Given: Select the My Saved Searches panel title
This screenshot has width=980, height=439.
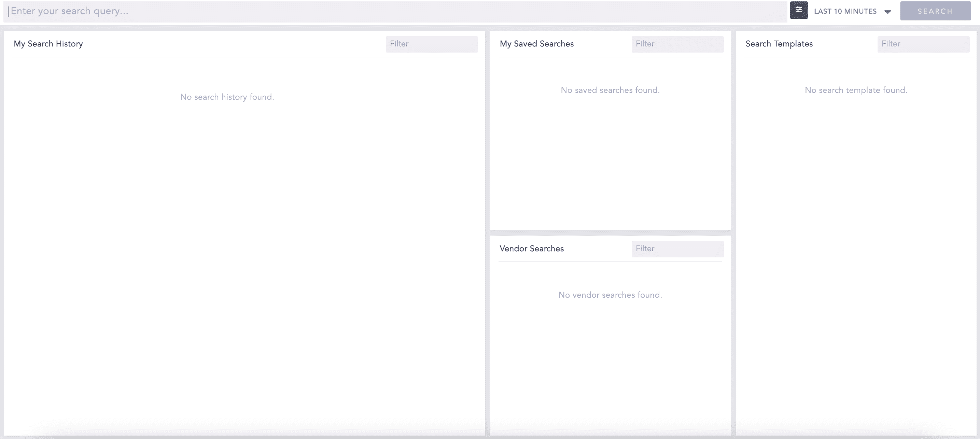Looking at the screenshot, I should pyautogui.click(x=536, y=44).
